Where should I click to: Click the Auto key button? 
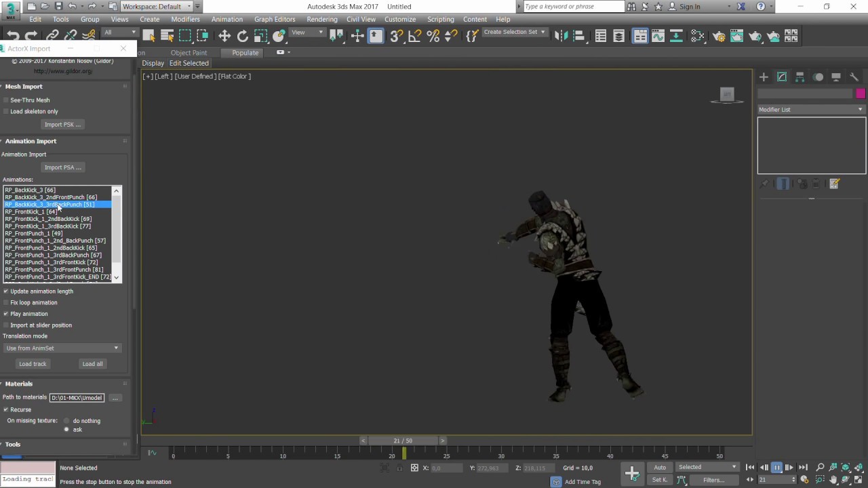point(660,468)
